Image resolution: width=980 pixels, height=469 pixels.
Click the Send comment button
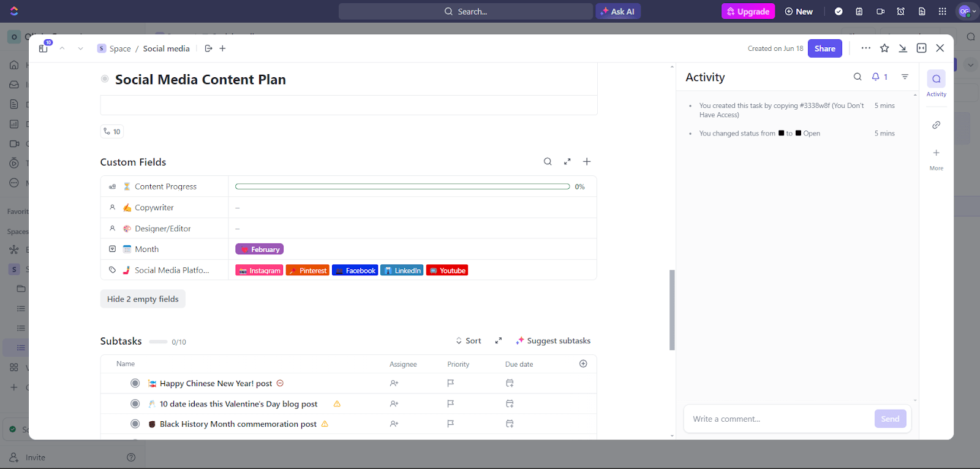point(890,419)
